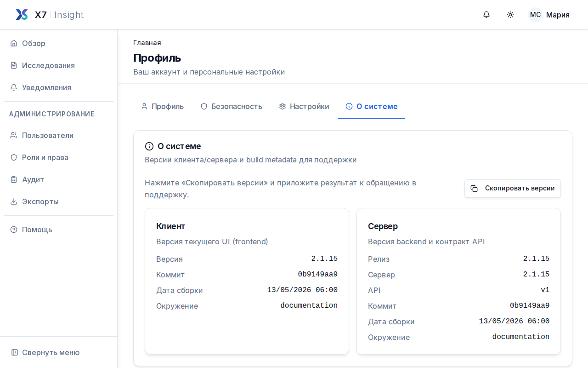Click client Окружение value documentation
This screenshot has height=368, width=588.
click(x=309, y=305)
